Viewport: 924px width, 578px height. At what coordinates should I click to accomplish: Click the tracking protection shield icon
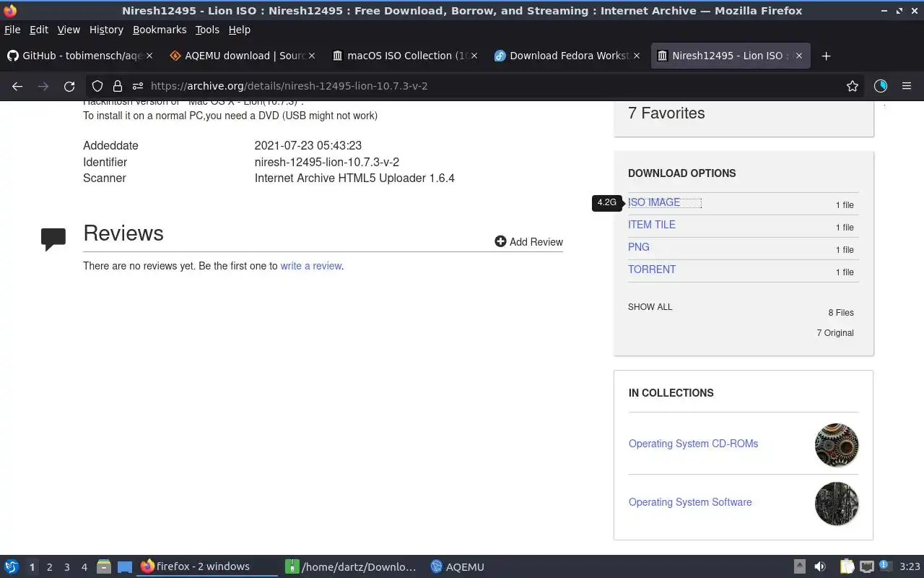[97, 86]
